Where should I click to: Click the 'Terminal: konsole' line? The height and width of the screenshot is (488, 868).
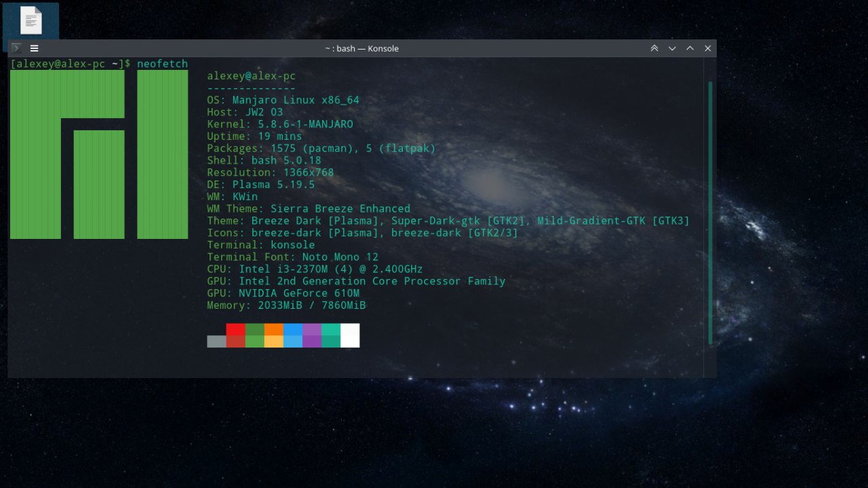point(261,245)
